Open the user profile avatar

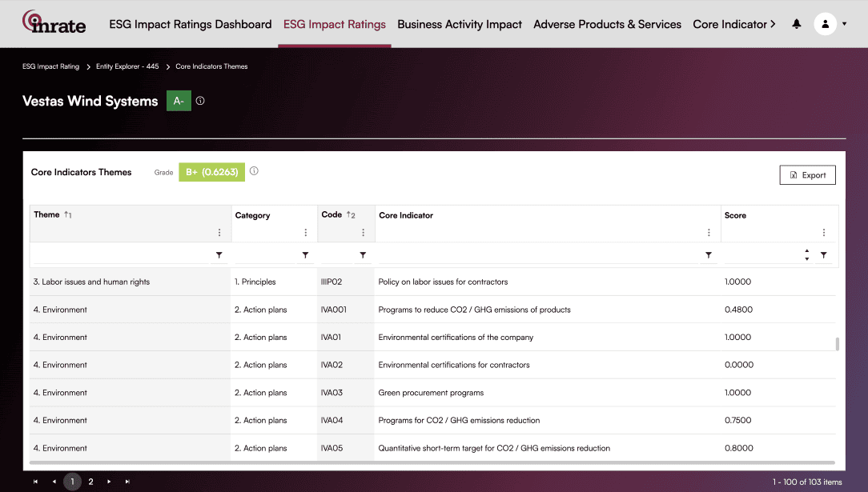pos(825,24)
